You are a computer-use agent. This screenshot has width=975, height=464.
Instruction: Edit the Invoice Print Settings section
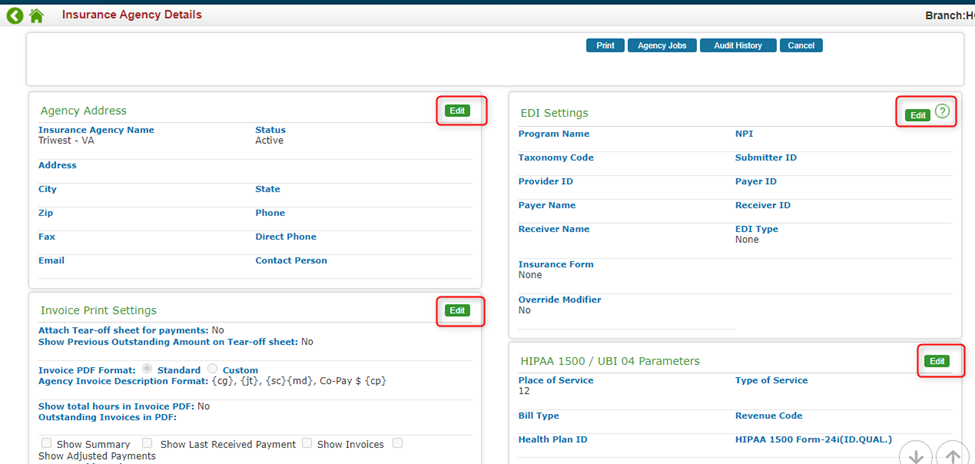coord(457,310)
